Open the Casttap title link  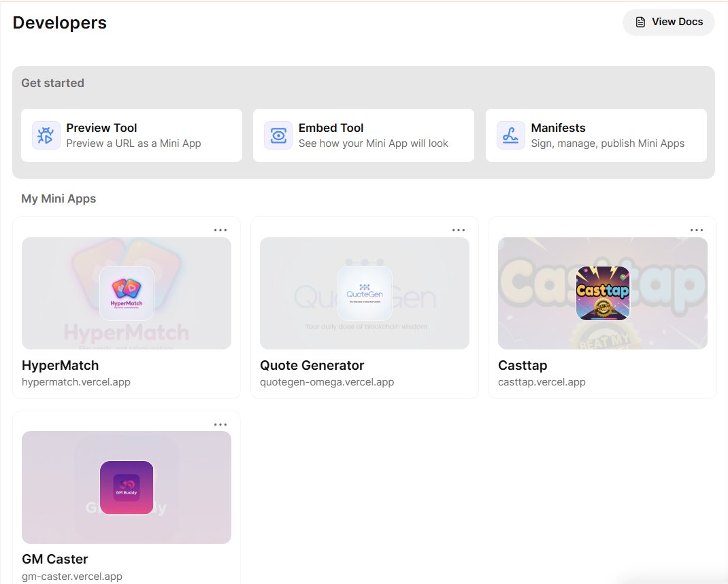point(523,366)
